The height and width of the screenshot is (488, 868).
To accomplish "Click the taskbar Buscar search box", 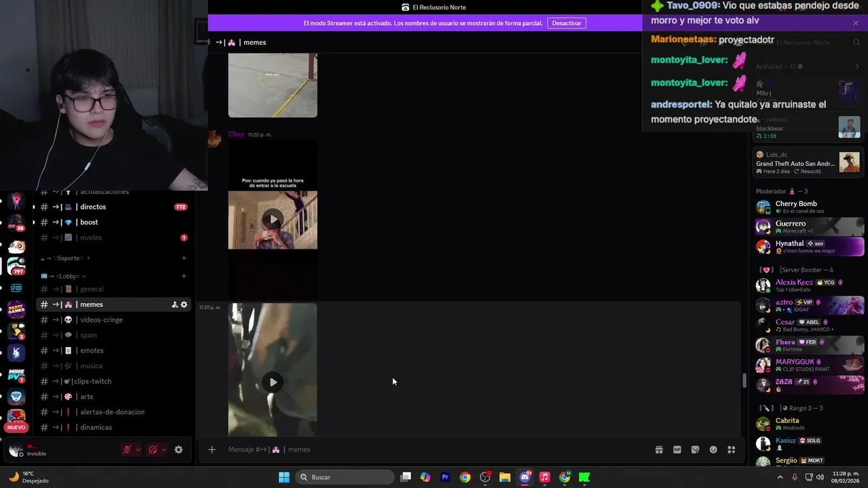I will pos(346,477).
